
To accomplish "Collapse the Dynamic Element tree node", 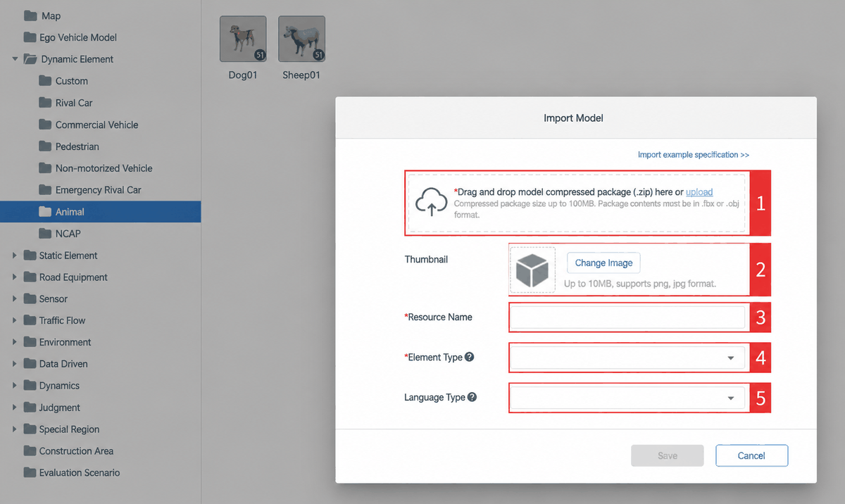I will (x=15, y=59).
